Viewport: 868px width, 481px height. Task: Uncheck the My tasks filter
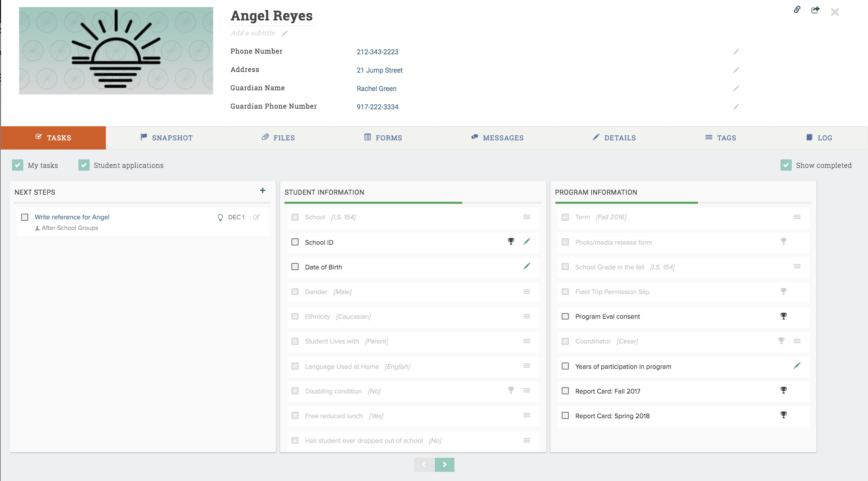(18, 165)
